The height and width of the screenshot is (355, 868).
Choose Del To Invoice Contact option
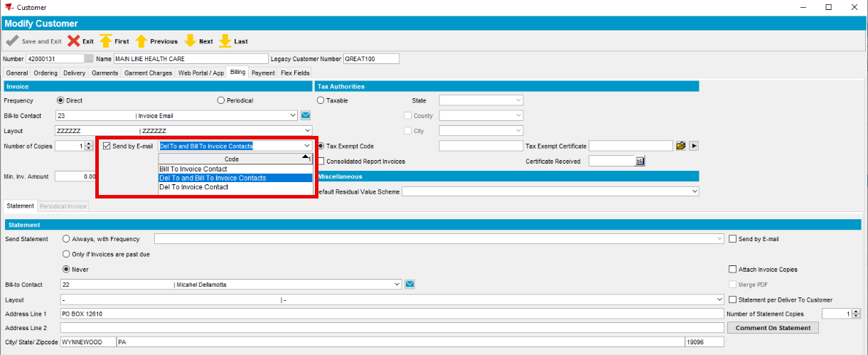point(235,187)
